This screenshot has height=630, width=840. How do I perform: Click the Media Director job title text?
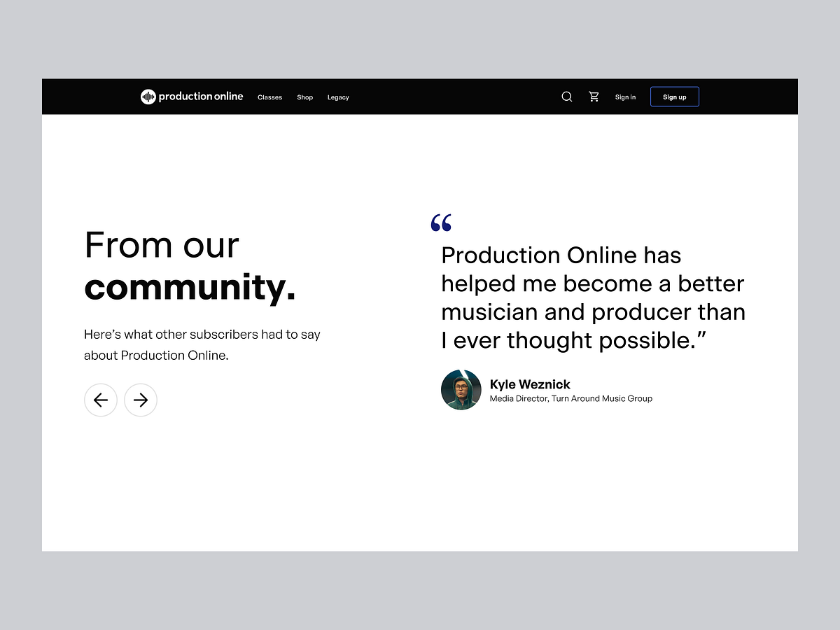coord(571,398)
